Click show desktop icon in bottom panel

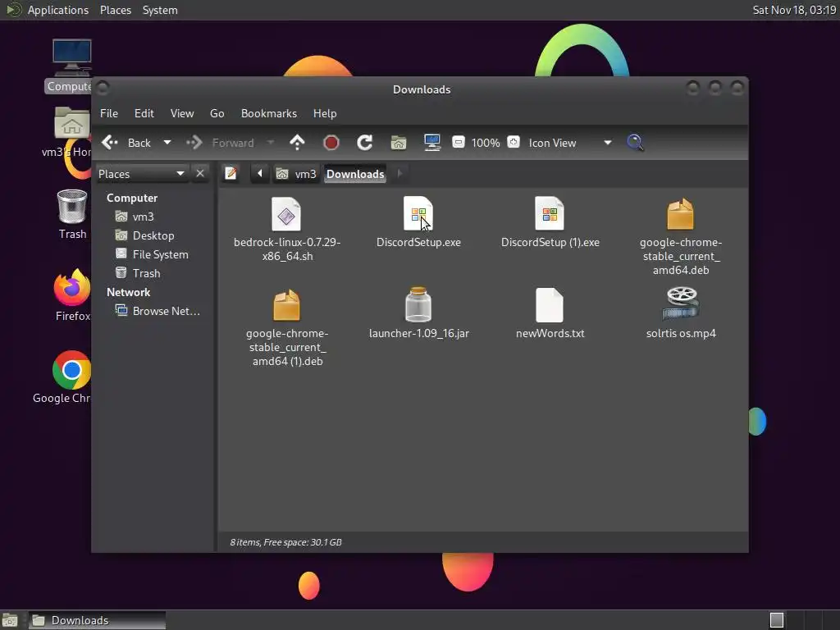10,620
